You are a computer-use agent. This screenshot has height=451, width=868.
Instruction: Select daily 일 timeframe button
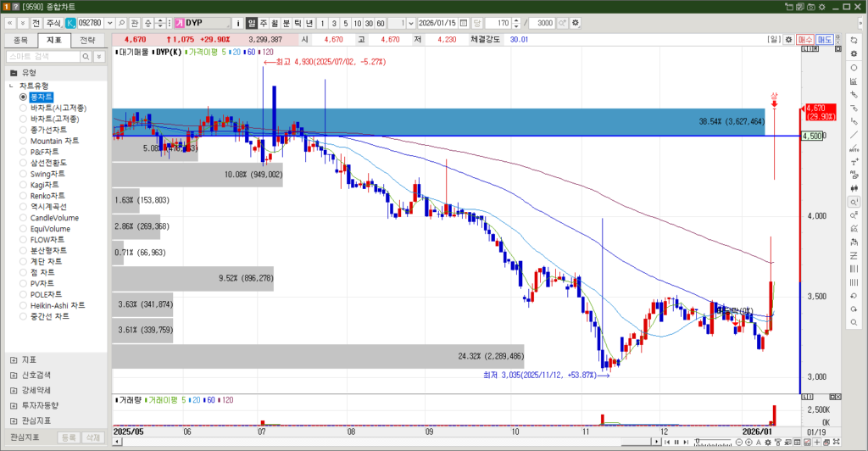click(x=252, y=23)
